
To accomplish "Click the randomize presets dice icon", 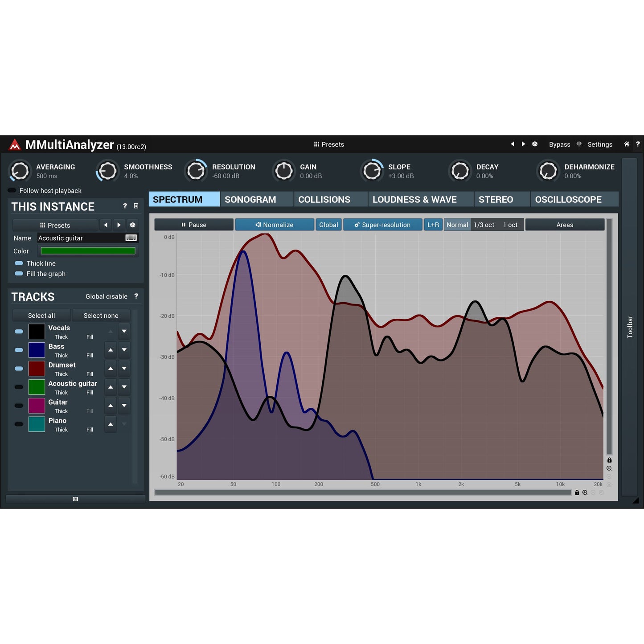I will point(534,144).
